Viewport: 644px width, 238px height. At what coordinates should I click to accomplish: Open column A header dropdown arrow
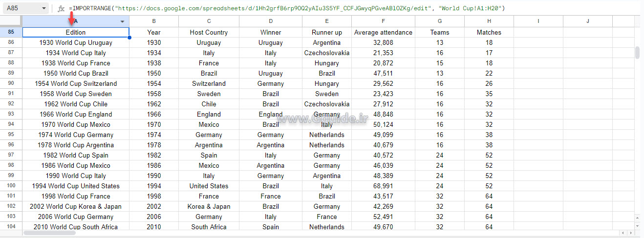(122, 21)
